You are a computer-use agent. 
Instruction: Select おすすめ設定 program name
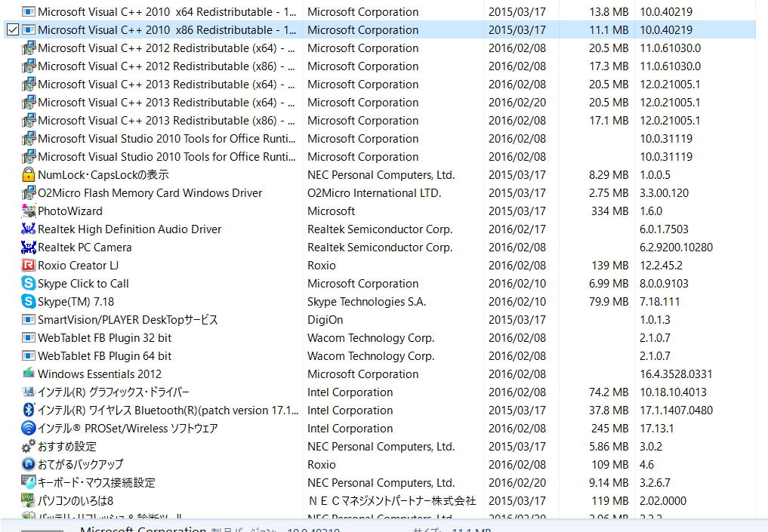(x=67, y=446)
